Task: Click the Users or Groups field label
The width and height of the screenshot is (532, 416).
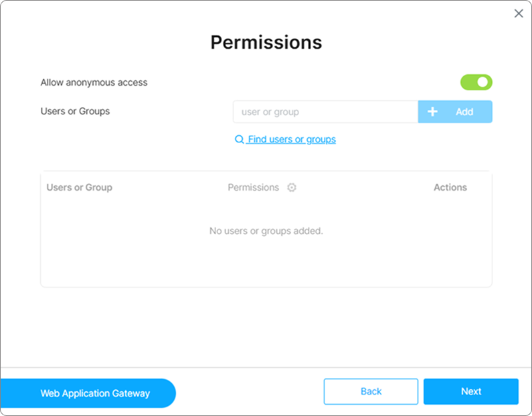Action: [75, 111]
